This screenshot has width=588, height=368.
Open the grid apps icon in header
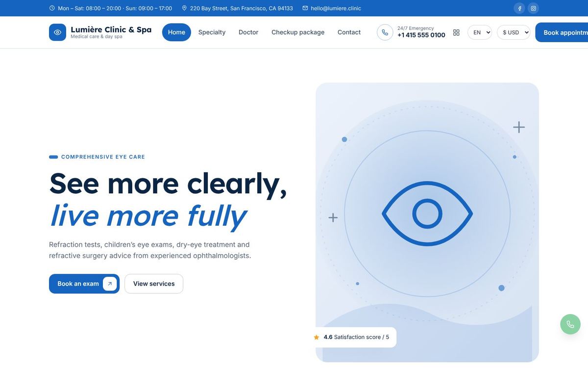pyautogui.click(x=456, y=32)
